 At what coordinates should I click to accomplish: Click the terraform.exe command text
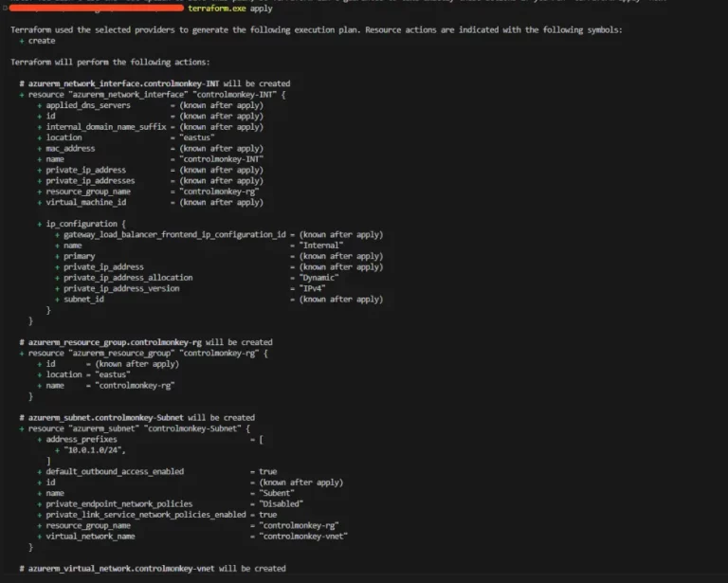click(217, 9)
